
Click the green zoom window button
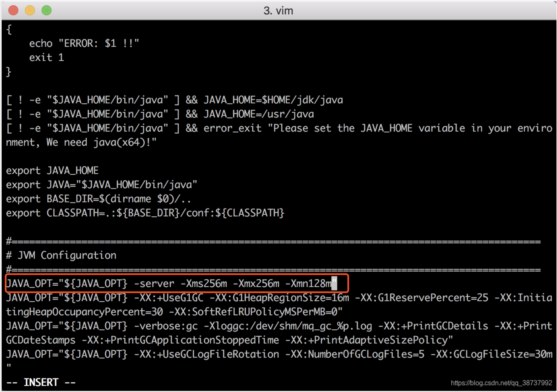[47, 10]
